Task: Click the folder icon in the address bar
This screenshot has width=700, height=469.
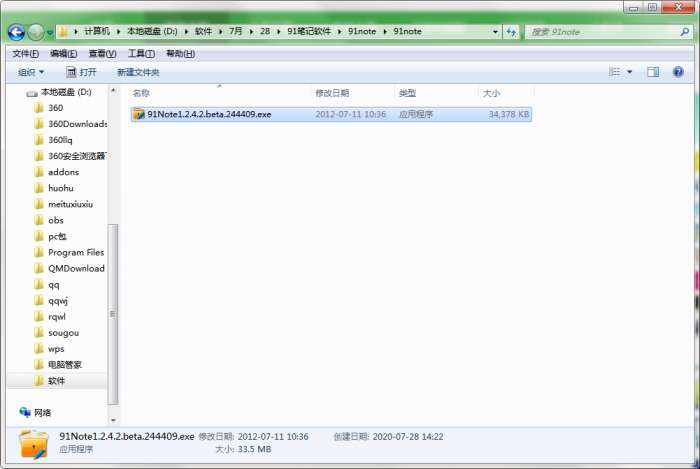Action: [x=63, y=32]
